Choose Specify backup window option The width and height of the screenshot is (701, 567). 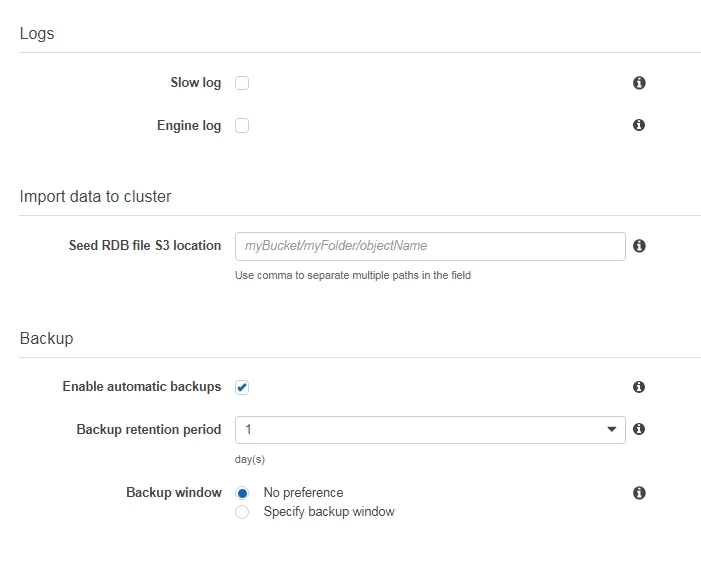coord(242,512)
